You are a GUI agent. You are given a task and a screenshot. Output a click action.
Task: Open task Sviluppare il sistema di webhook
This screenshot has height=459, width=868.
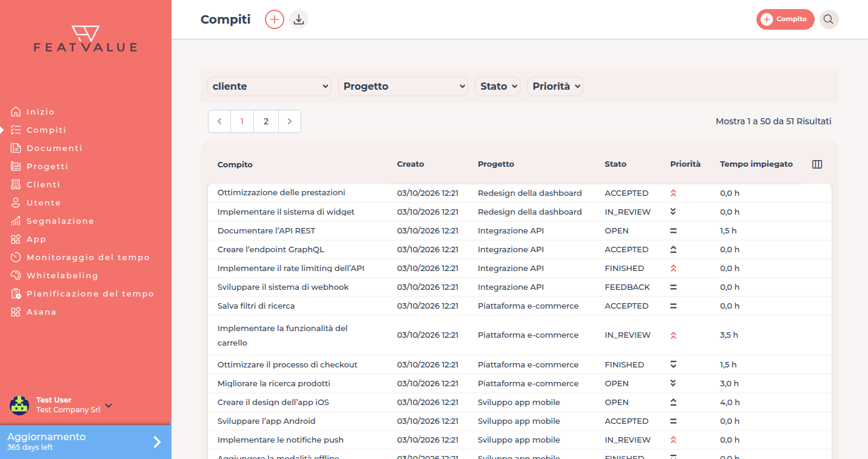click(283, 287)
